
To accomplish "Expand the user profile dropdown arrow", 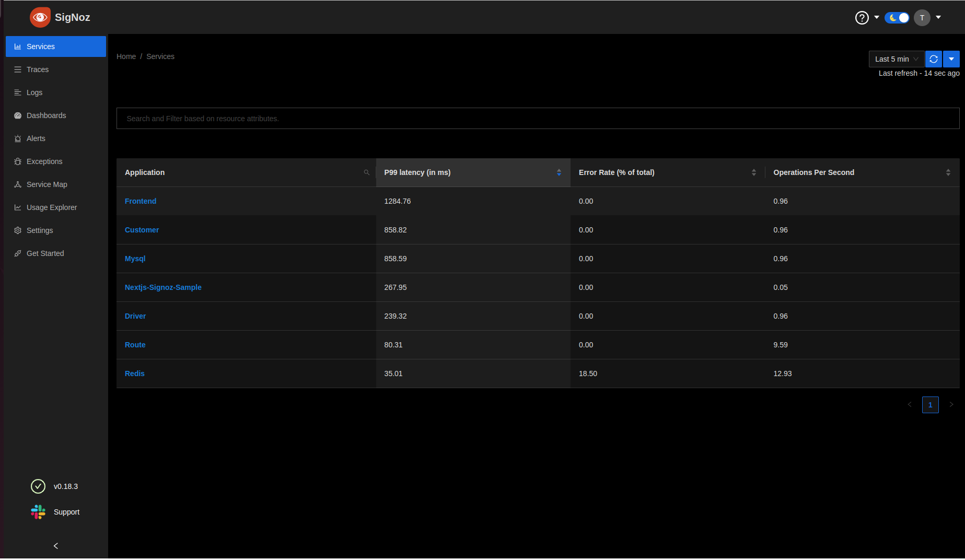I will 938,17.
